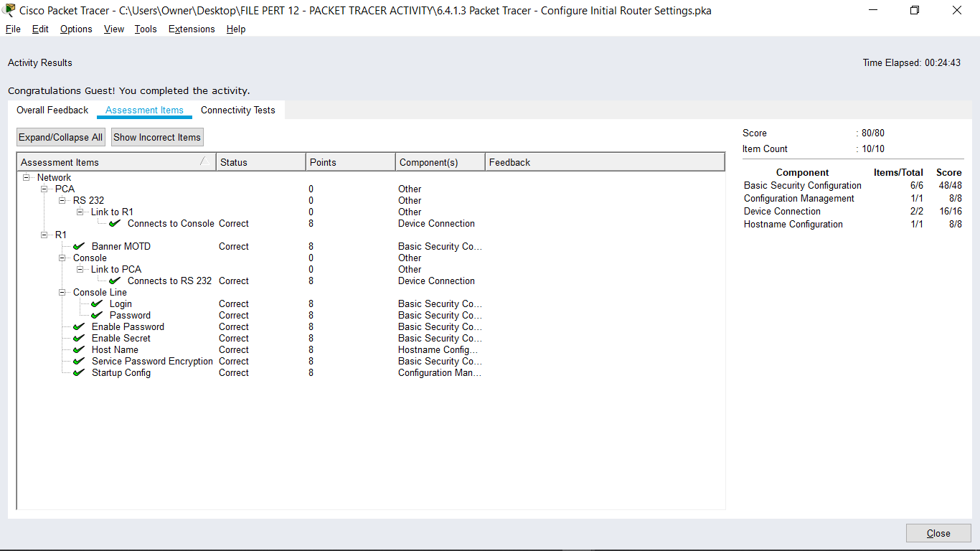Viewport: 980px width, 551px height.
Task: Click green checkmark beside Service Password Encryption
Action: (79, 361)
